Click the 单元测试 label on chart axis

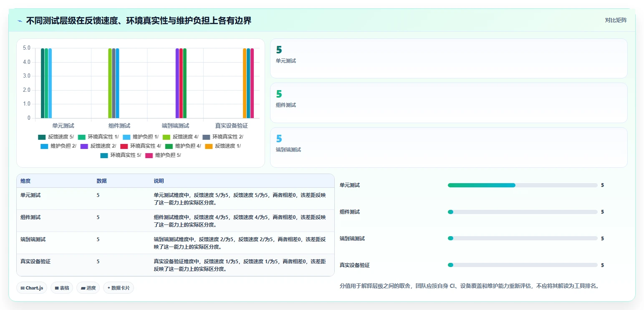63,126
